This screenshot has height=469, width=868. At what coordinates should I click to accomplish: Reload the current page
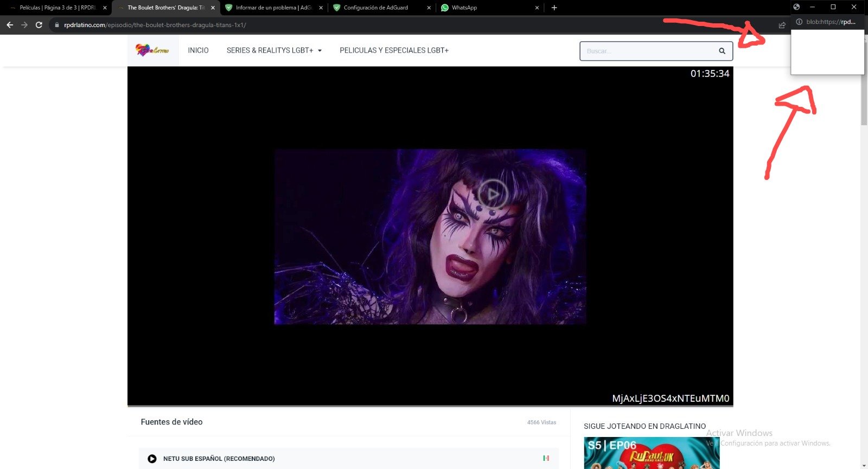click(x=39, y=25)
